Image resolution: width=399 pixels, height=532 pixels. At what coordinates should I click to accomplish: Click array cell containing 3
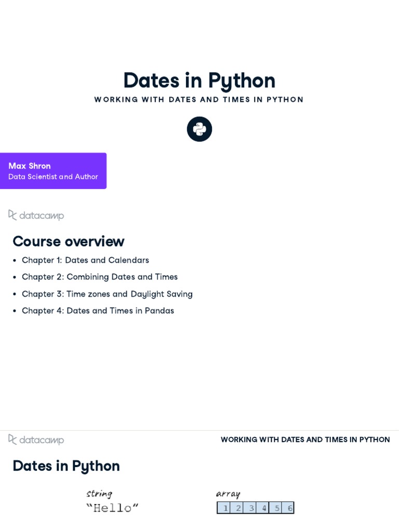251,508
